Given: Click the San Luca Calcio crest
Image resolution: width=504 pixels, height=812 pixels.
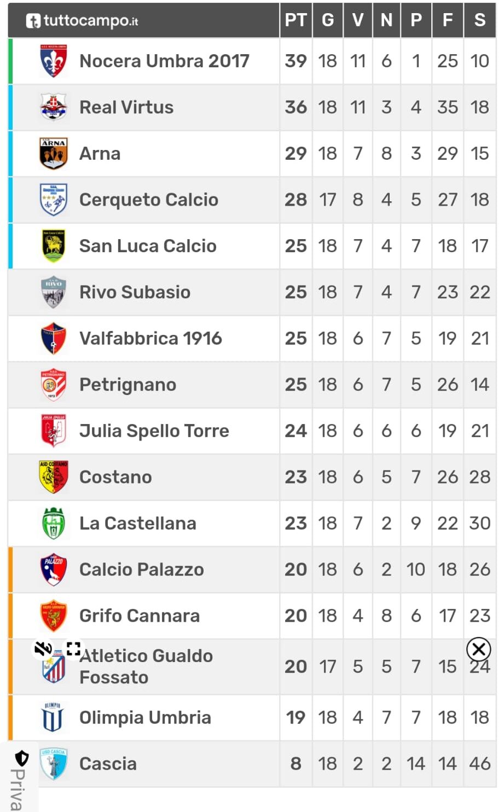Looking at the screenshot, I should point(54,246).
